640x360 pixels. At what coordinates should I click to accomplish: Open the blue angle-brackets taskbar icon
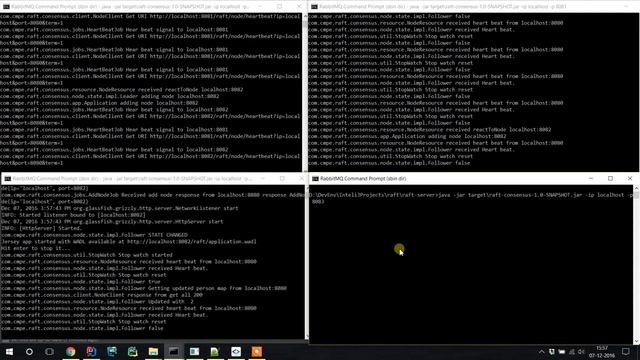(236, 351)
